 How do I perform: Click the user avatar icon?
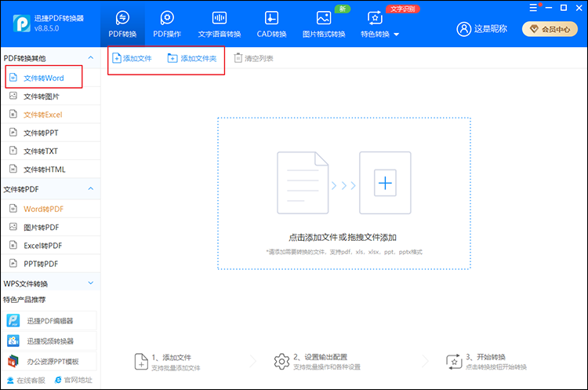[464, 29]
